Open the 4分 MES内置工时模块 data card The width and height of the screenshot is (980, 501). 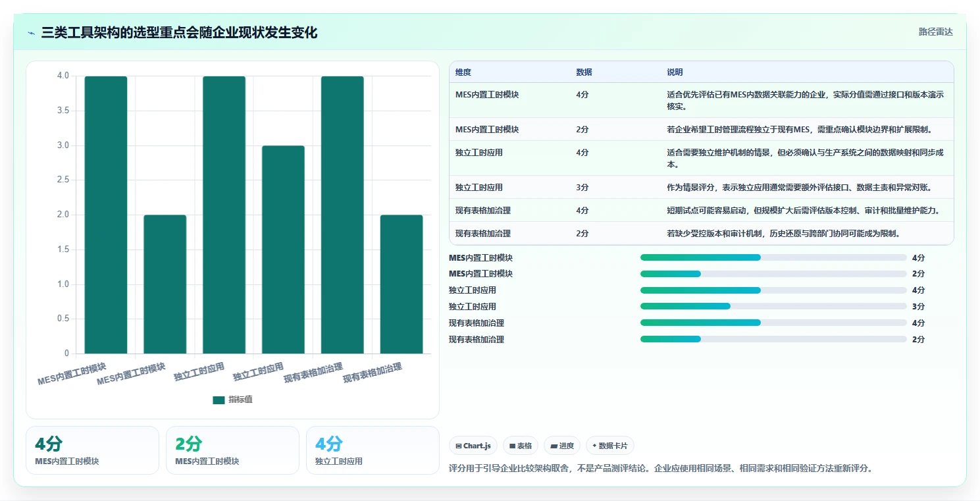point(93,450)
